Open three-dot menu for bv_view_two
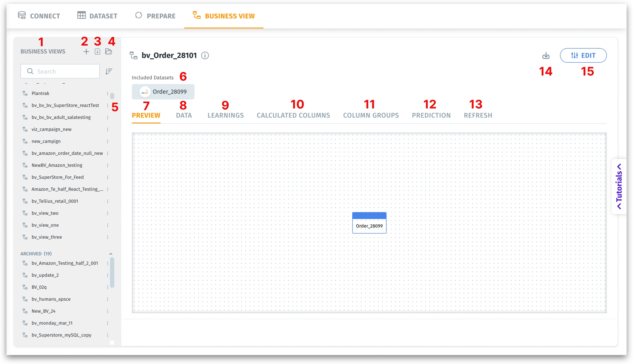Screen dimensions: 633x364 (x=108, y=213)
